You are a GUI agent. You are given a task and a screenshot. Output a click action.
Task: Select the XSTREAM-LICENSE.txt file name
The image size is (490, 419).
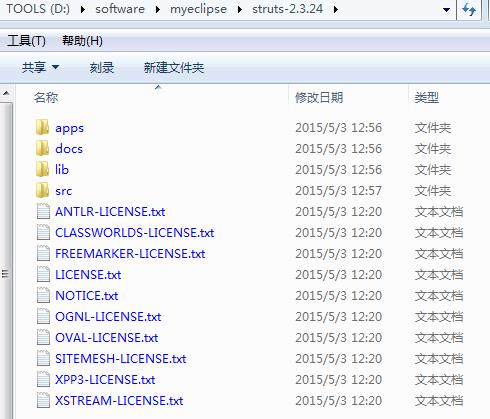[119, 401]
